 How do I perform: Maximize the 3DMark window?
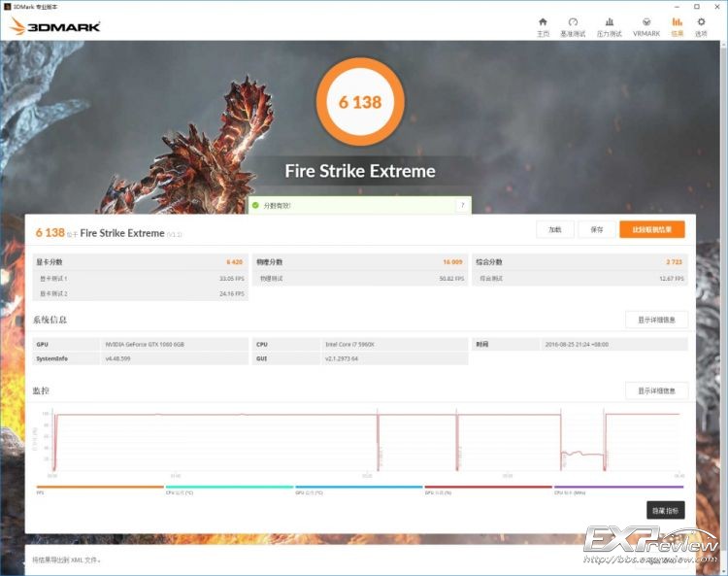(696, 7)
